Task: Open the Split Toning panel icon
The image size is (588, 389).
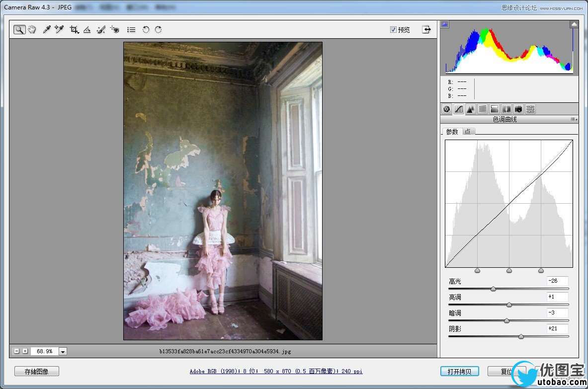Action: (494, 109)
